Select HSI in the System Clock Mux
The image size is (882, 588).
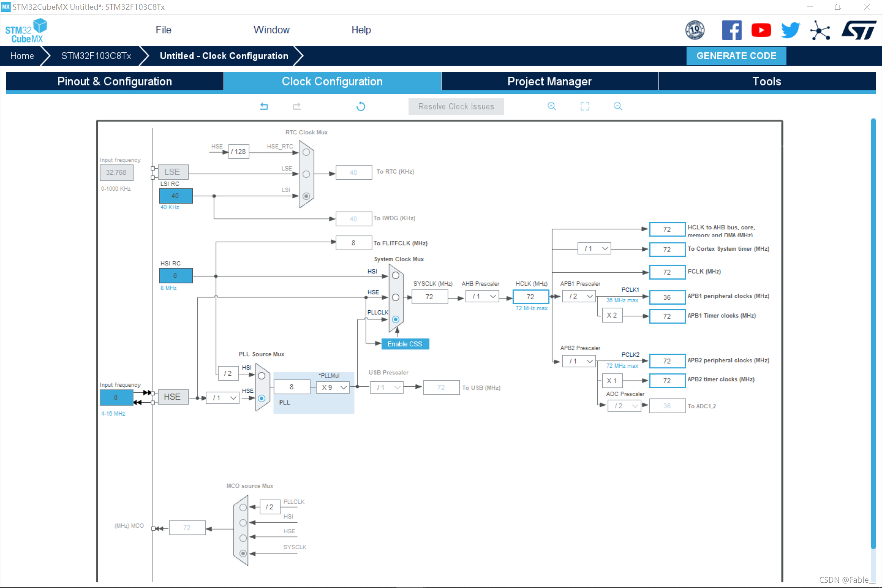pyautogui.click(x=396, y=276)
